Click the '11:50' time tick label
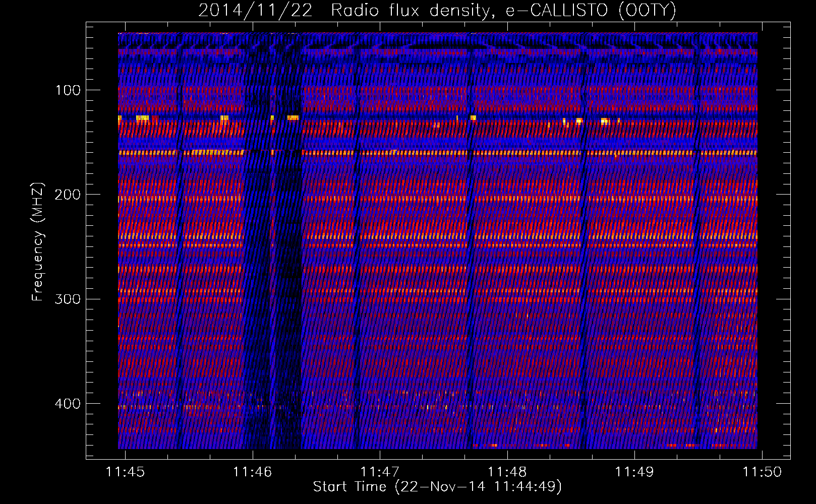816x504 pixels. pyautogui.click(x=762, y=472)
